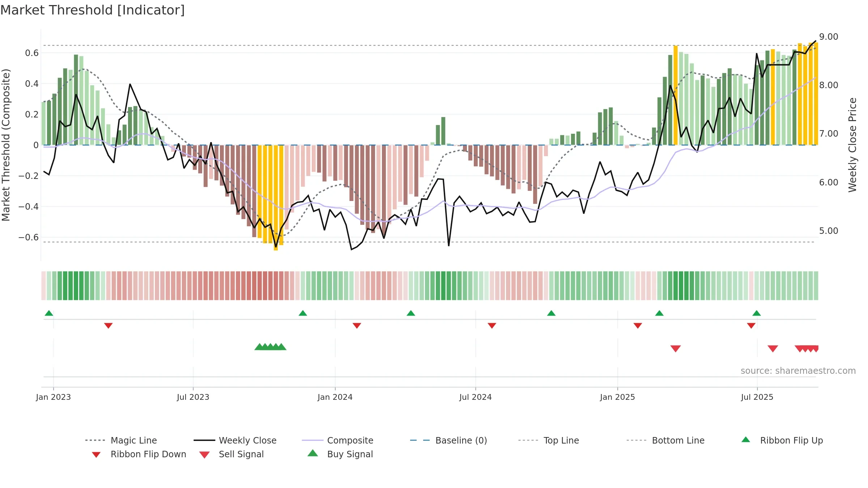The image size is (868, 488).
Task: Click the −0.6 composite axis value
Action: (29, 237)
